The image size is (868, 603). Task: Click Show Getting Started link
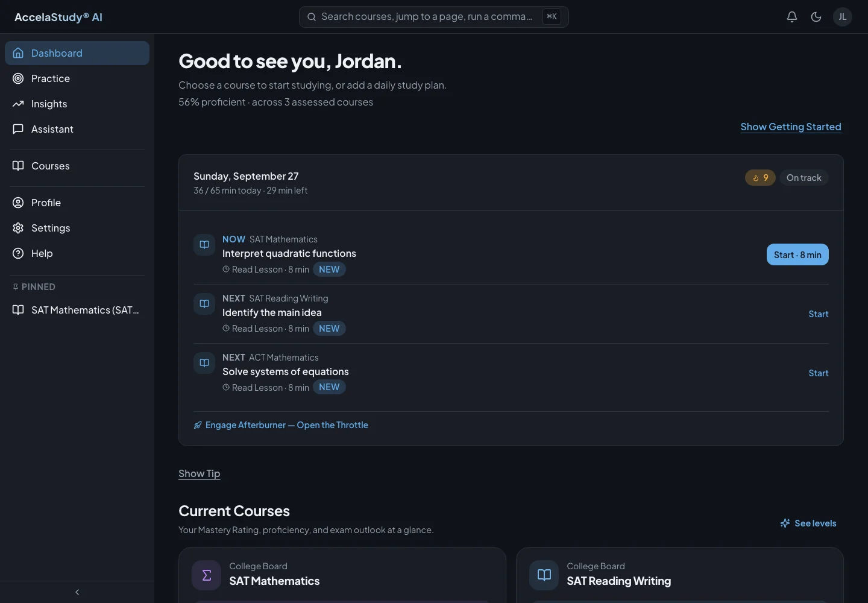791,127
